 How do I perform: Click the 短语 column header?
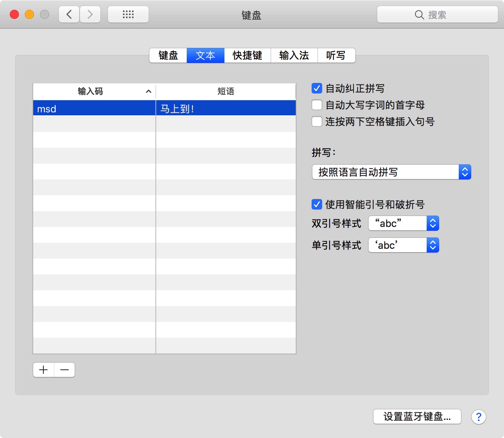tap(226, 91)
